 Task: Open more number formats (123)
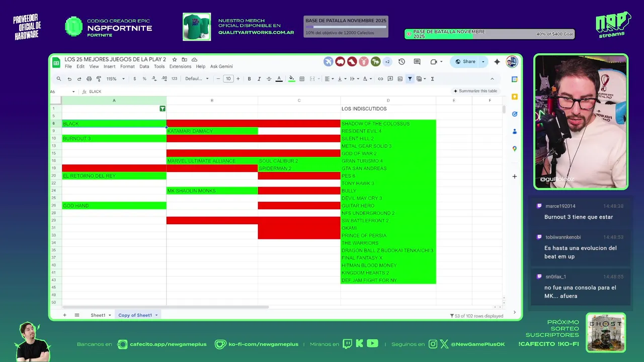click(174, 79)
